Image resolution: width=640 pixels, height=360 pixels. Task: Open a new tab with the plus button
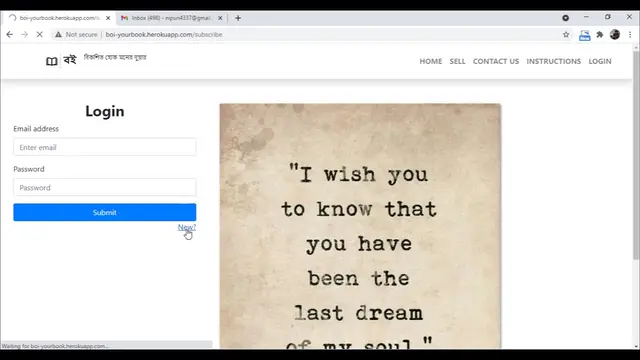click(x=238, y=18)
